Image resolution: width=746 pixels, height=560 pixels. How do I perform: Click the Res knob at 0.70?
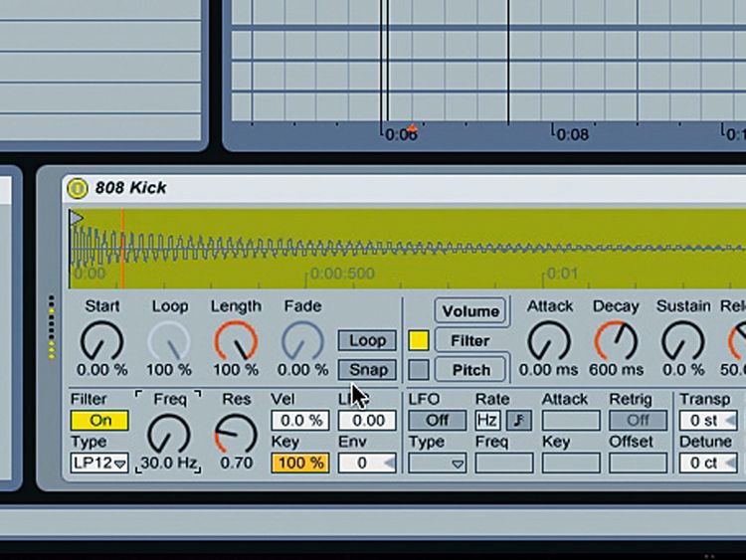tap(236, 434)
